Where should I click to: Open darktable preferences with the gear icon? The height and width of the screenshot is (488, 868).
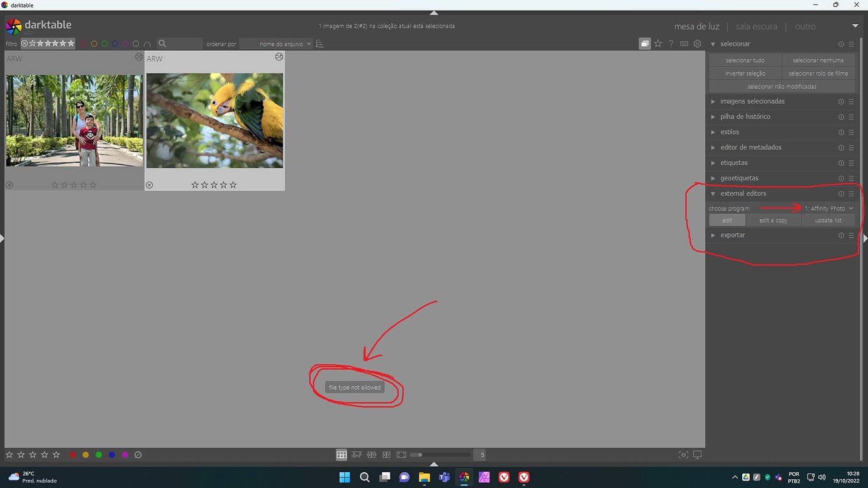[697, 43]
